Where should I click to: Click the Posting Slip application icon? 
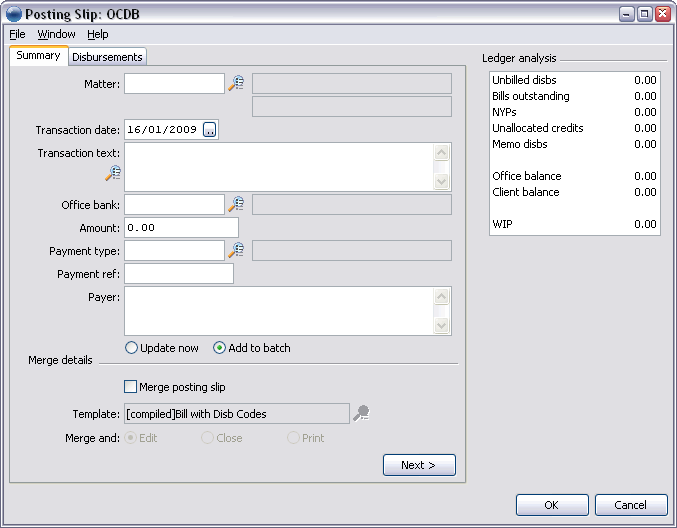click(x=14, y=14)
